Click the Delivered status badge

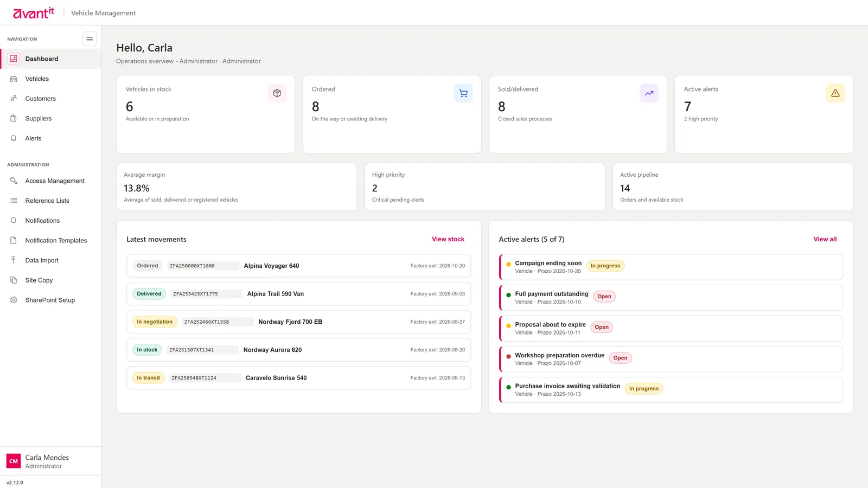click(x=149, y=294)
